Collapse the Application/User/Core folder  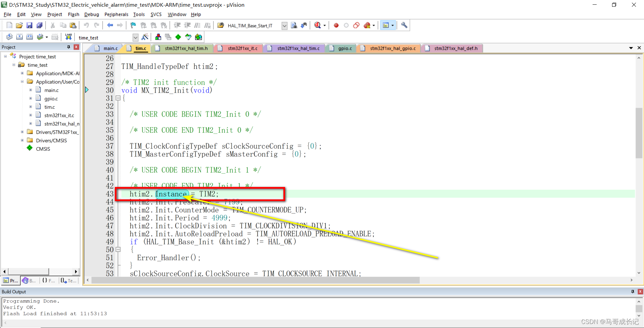[22, 82]
